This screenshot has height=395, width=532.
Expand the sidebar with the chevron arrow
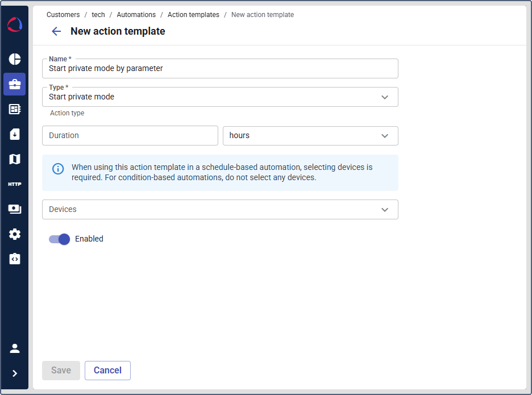click(14, 374)
